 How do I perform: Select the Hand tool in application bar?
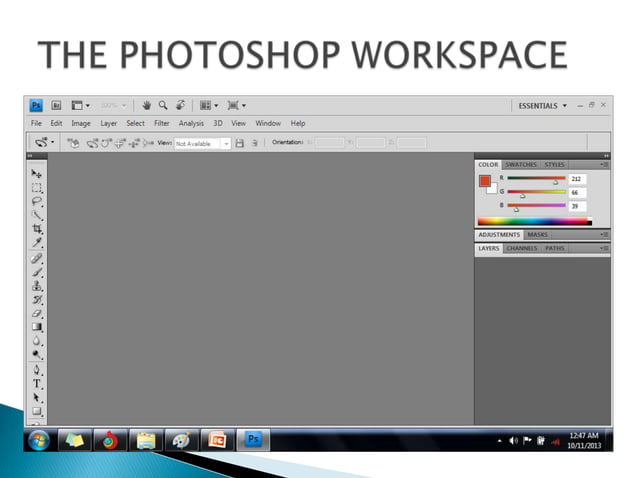pos(146,105)
